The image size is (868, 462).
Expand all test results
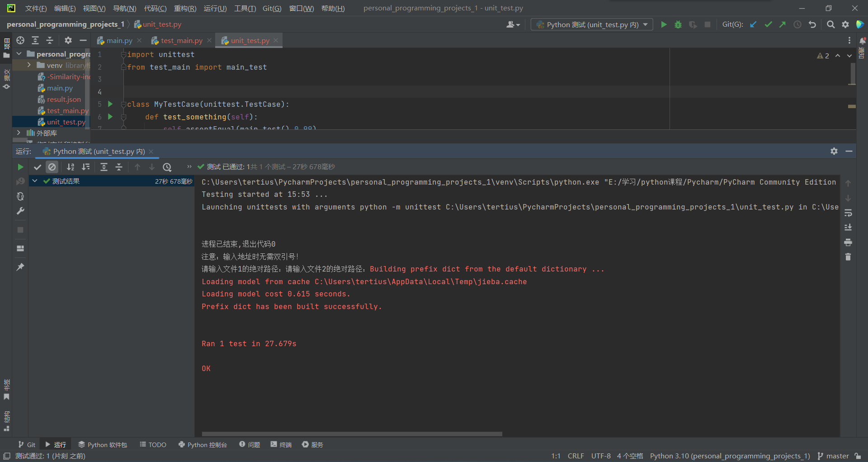[x=104, y=167]
